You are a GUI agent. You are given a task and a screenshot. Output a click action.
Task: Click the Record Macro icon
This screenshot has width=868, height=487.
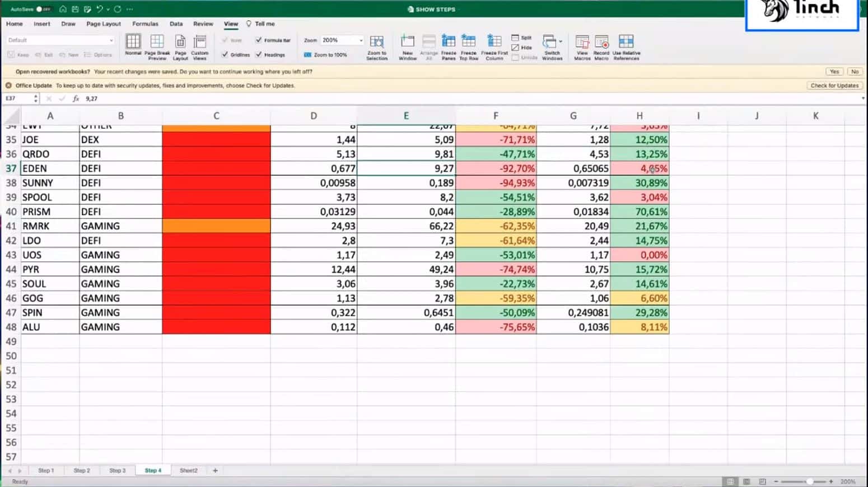[x=601, y=43]
